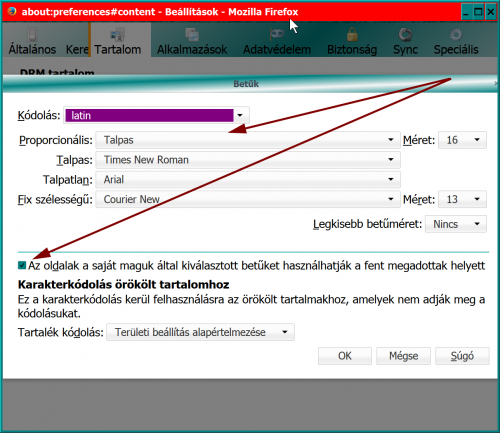
Task: Open the Speciális tab label
Action: coord(456,49)
